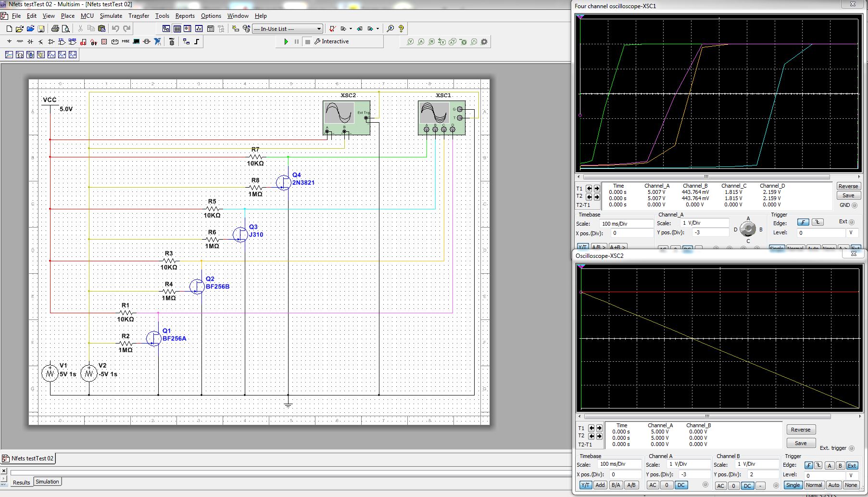Expand the forward annotation dropdown arrow
Image resolution: width=868 pixels, height=497 pixels.
tap(377, 29)
